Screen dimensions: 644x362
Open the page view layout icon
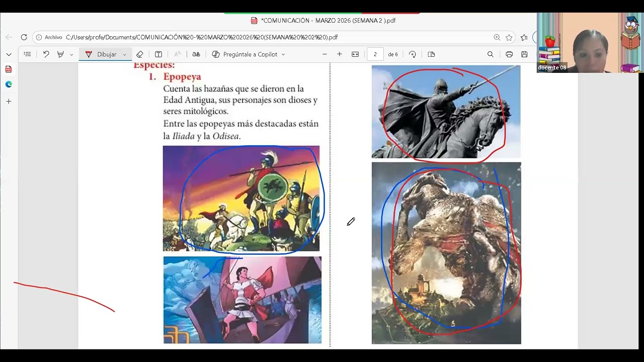(x=431, y=54)
